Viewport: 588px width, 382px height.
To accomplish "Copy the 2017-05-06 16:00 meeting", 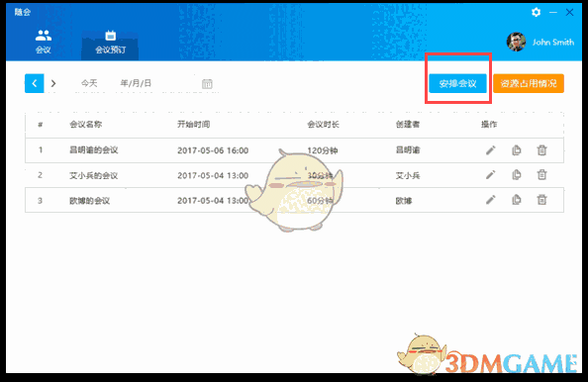I will [x=517, y=150].
